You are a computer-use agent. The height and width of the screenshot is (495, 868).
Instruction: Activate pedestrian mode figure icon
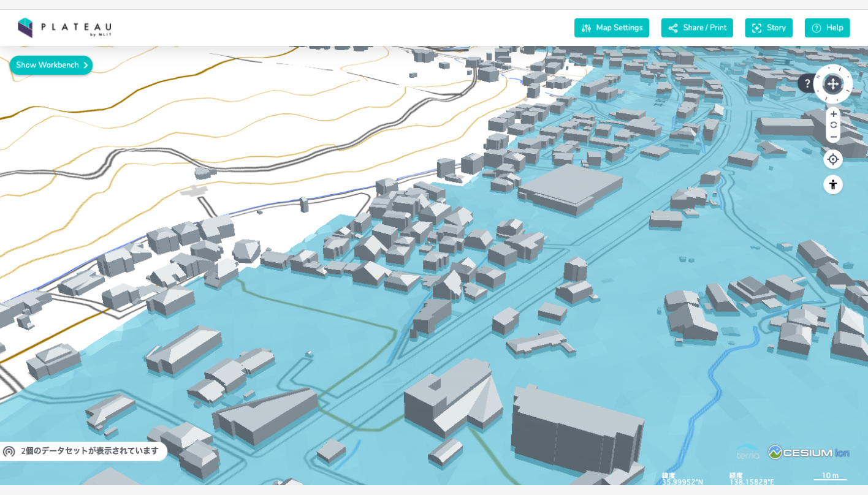(833, 184)
